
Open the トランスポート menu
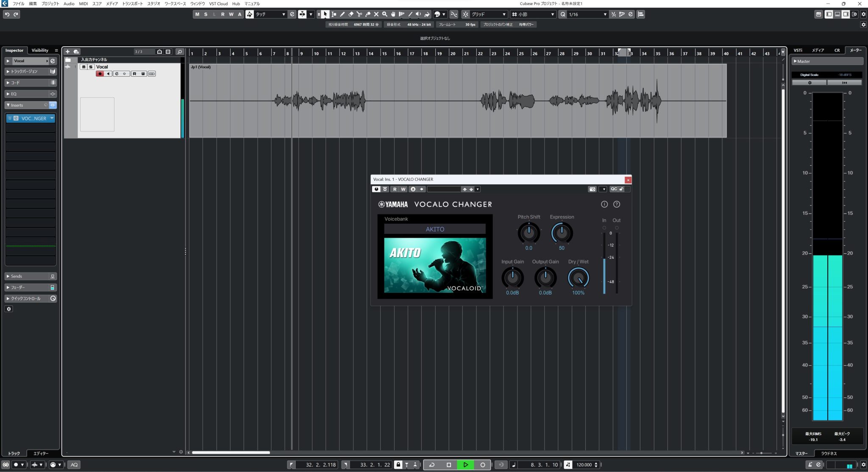(x=132, y=4)
